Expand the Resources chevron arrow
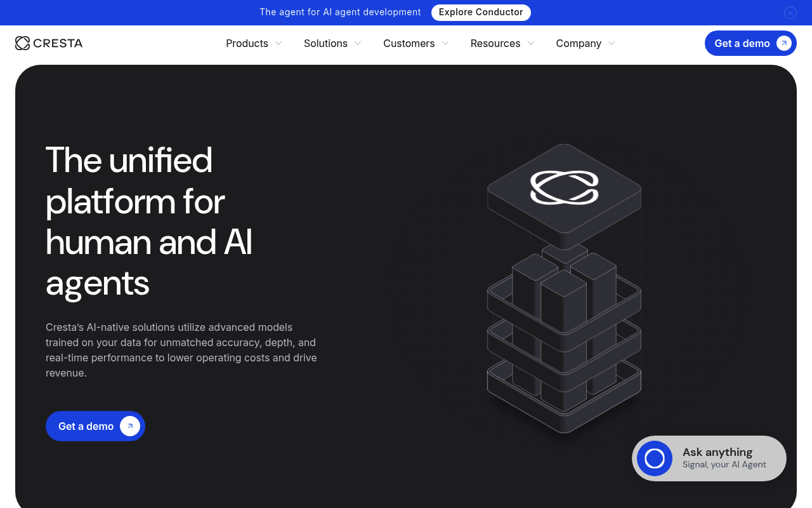Image resolution: width=812 pixels, height=508 pixels. pyautogui.click(x=531, y=43)
